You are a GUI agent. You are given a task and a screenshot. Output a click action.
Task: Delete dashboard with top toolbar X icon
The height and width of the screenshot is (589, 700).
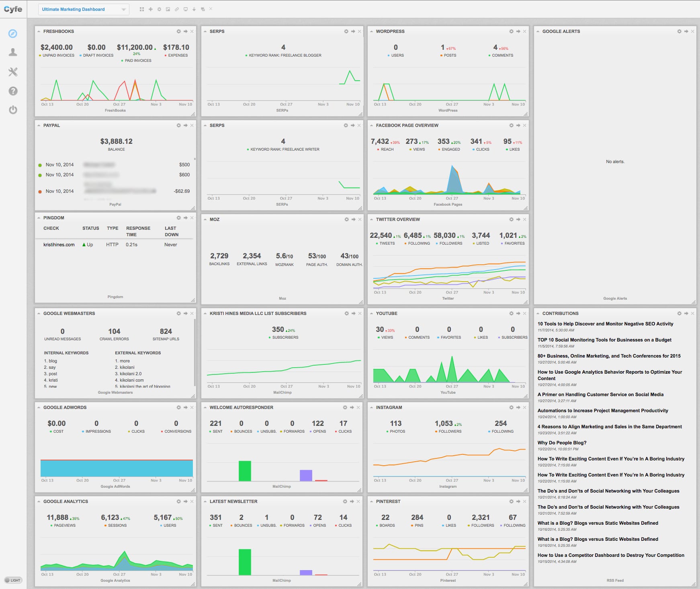pos(211,9)
